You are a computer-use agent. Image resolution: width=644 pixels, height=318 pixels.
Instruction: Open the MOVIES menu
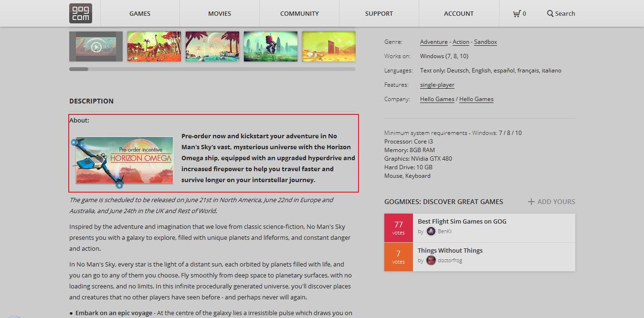point(220,13)
